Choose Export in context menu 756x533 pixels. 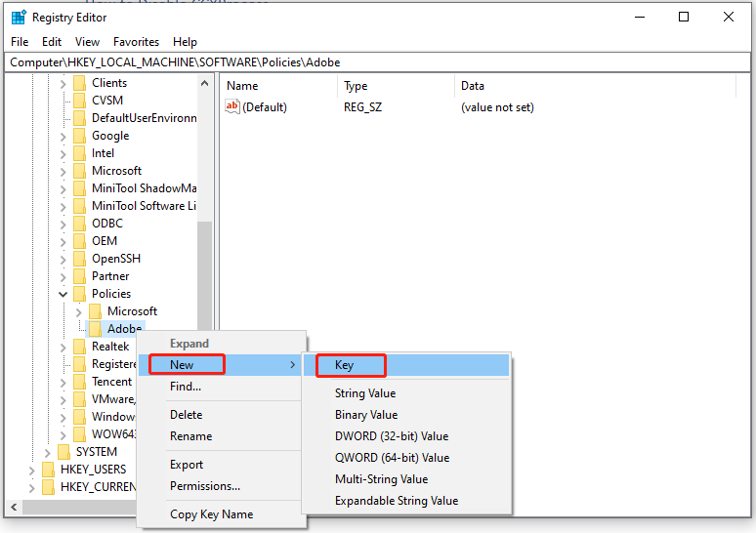(x=220, y=465)
